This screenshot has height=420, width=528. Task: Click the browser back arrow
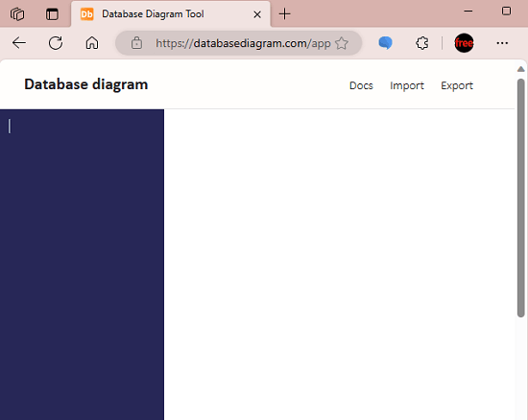19,43
